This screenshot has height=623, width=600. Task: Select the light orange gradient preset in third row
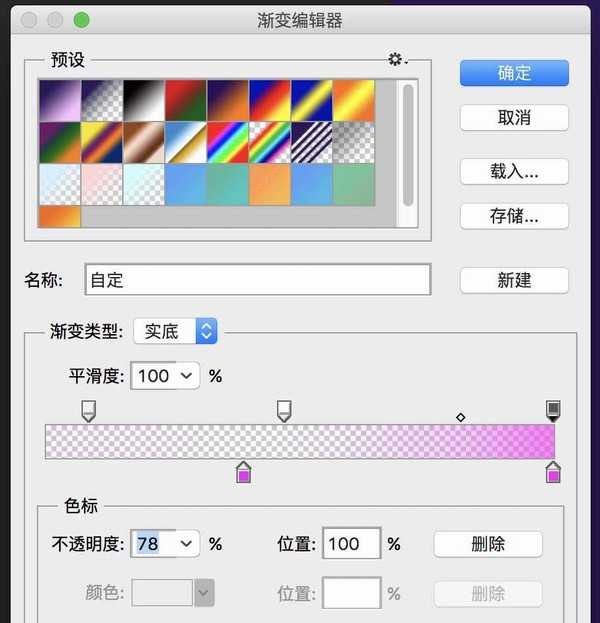coord(270,185)
